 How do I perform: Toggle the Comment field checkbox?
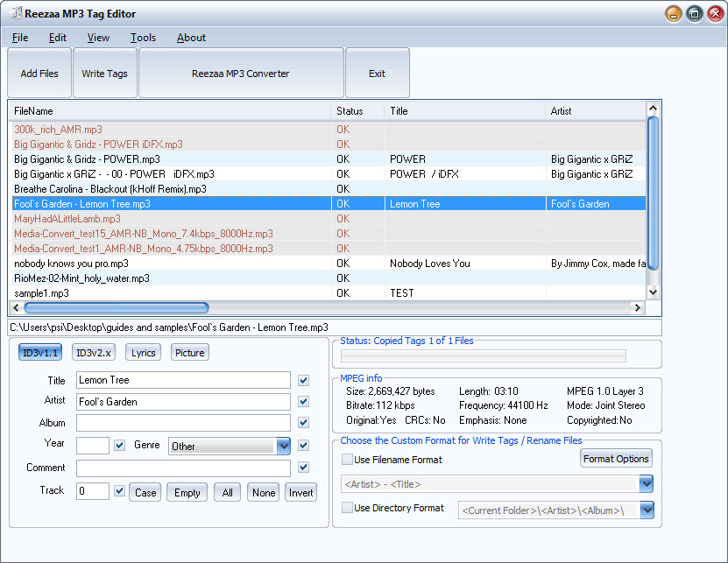coord(303,467)
